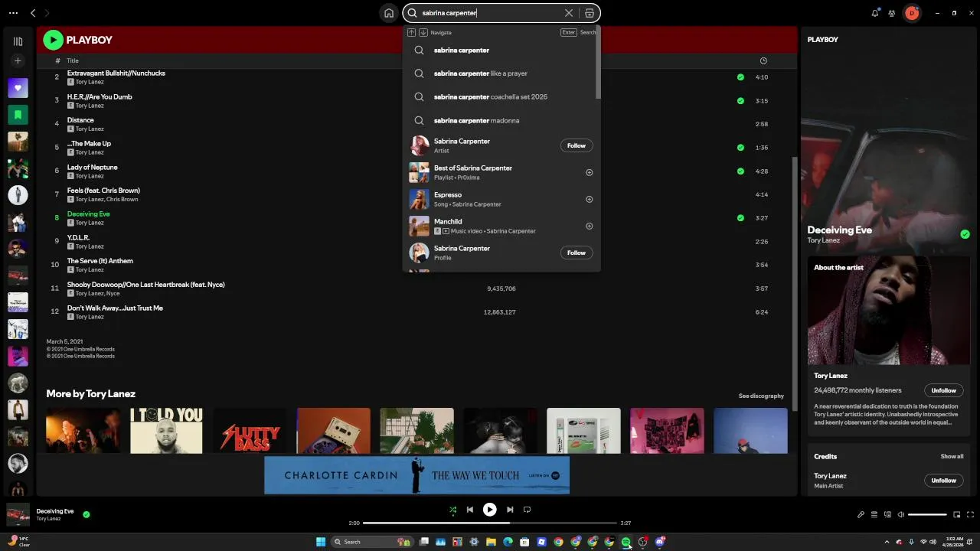Follow the Sabrina Carpenter profile
The width and height of the screenshot is (980, 551).
(577, 253)
